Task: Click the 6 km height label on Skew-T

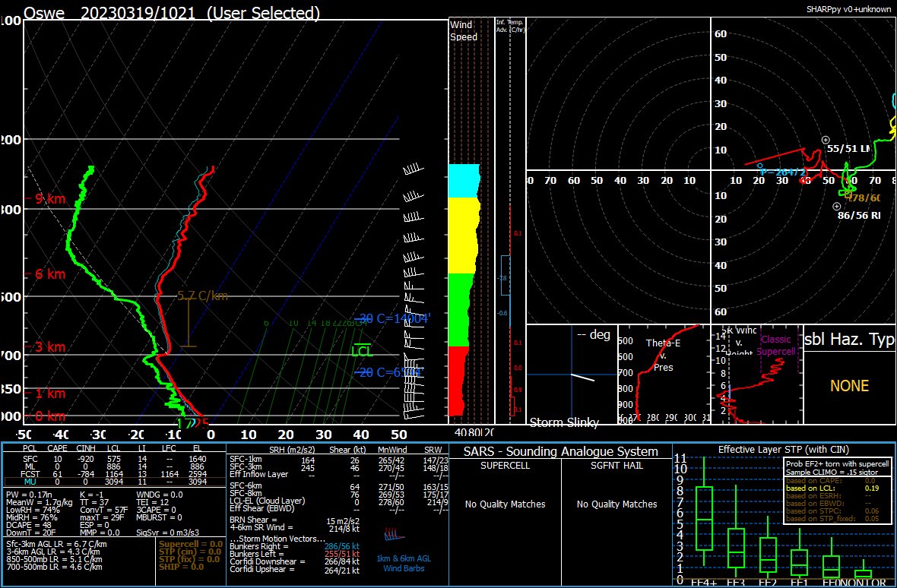Action: coord(46,274)
